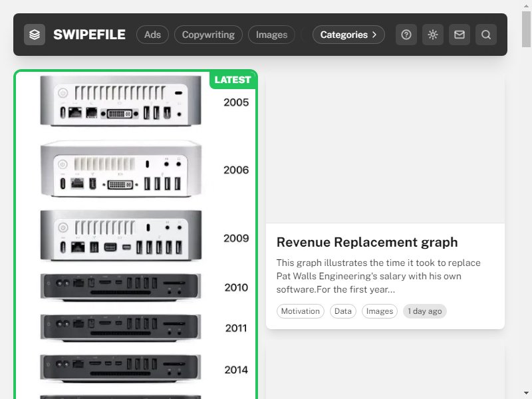
Task: Open the search magnifier icon
Action: [486, 35]
